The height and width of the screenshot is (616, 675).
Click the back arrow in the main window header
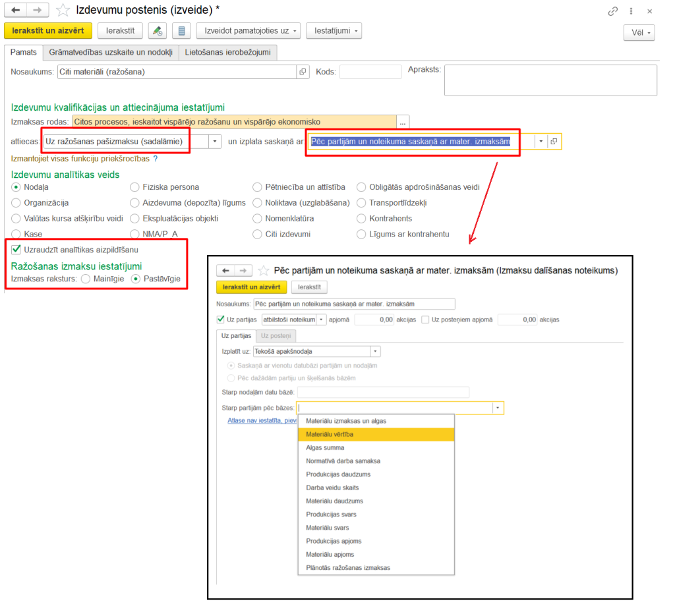click(16, 11)
